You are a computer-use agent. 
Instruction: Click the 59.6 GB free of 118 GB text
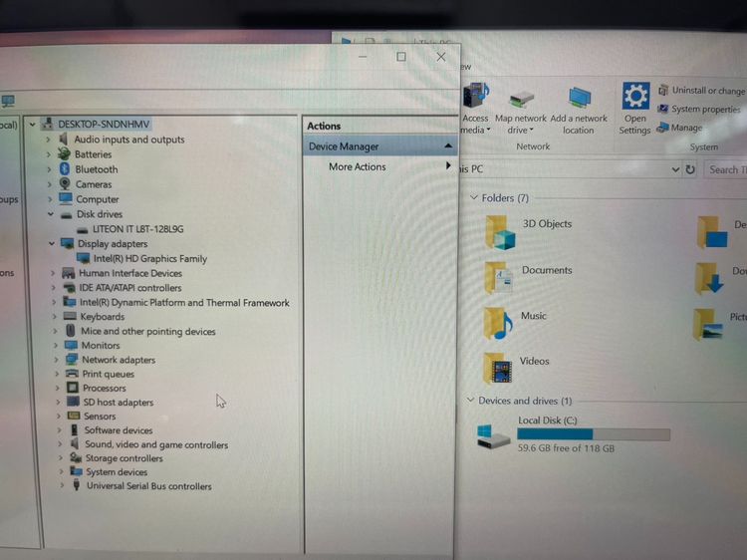click(x=566, y=448)
